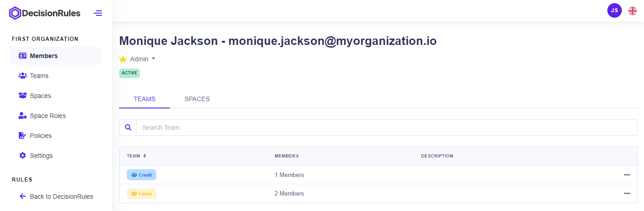Open organization Settings
The width and height of the screenshot is (644, 211).
point(41,156)
